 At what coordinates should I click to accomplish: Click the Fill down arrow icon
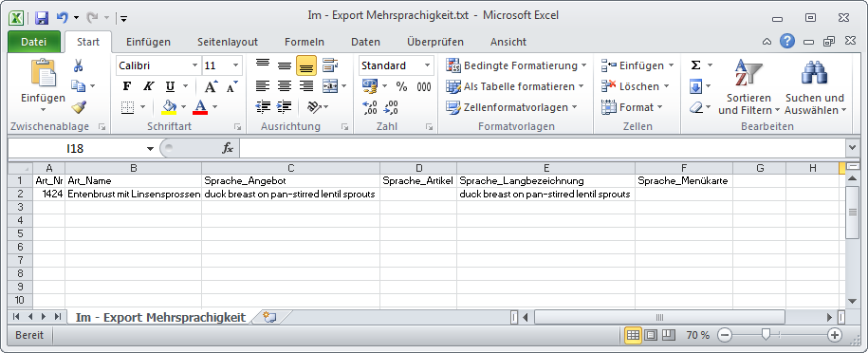coord(696,86)
